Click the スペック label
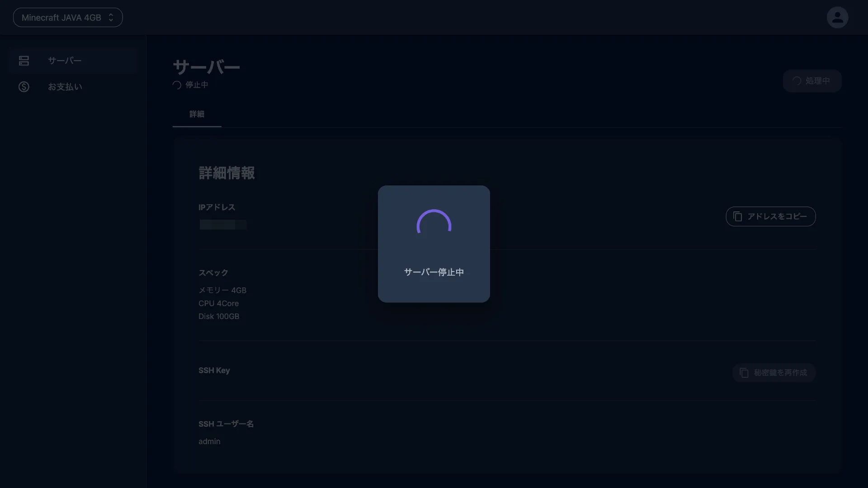Screen dimensions: 868x488 point(213,273)
